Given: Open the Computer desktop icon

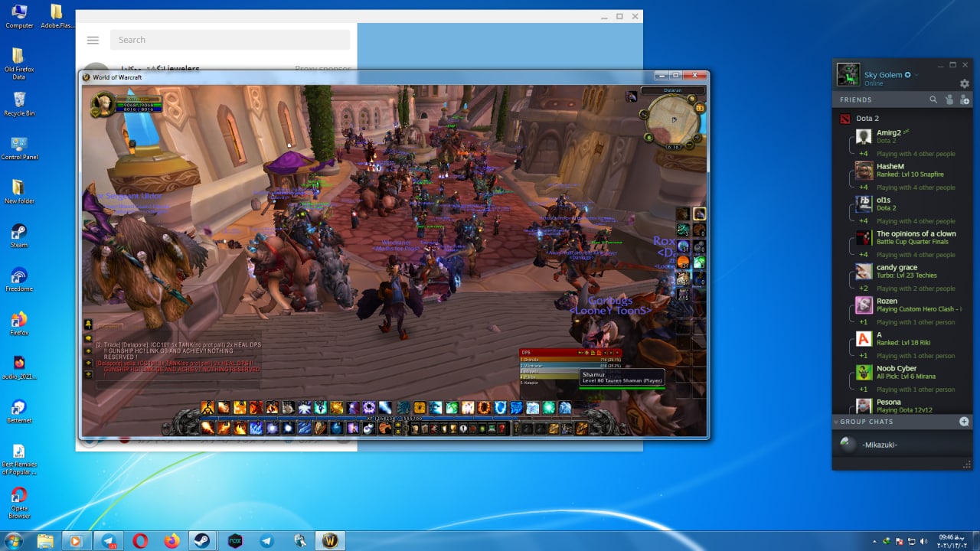Looking at the screenshot, I should click(x=19, y=15).
